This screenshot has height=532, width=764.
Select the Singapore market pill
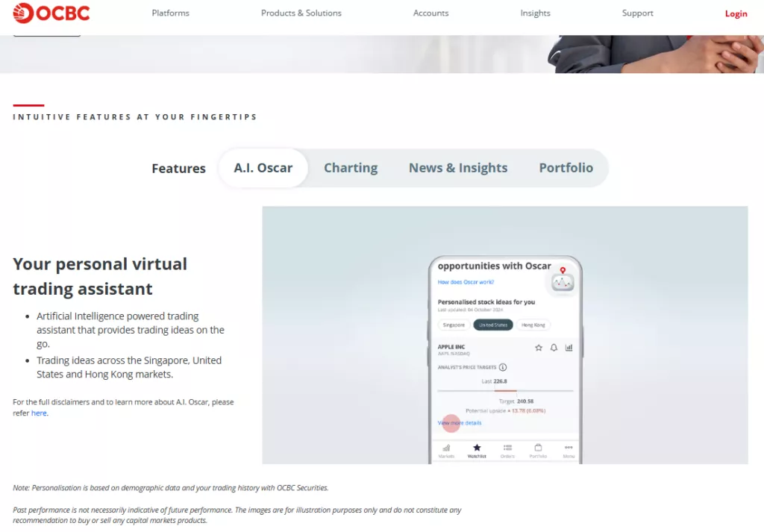tap(454, 325)
